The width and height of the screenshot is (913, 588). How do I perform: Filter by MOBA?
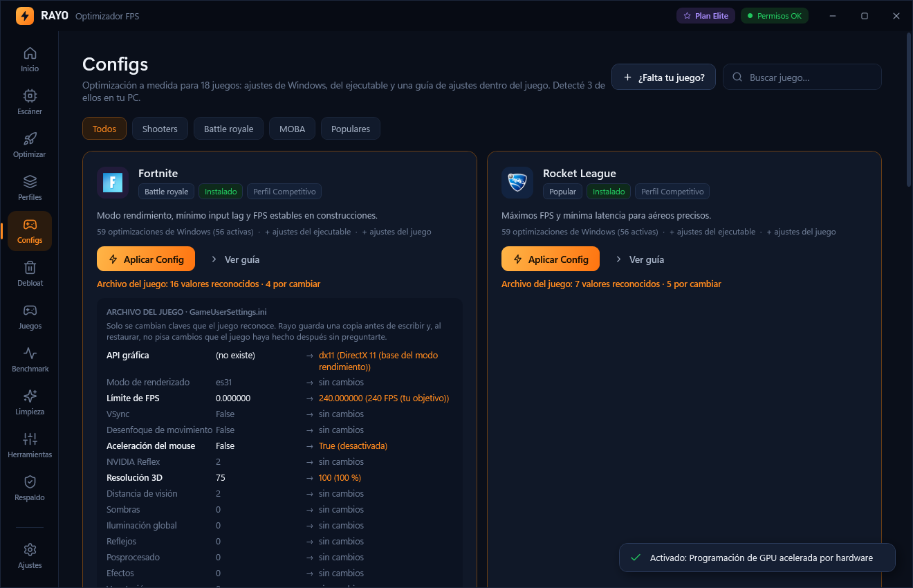pyautogui.click(x=292, y=129)
